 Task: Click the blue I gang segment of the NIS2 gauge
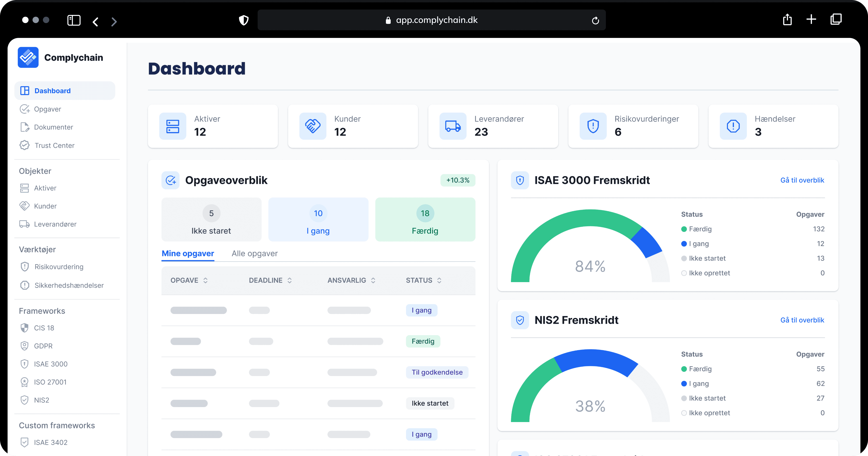click(596, 359)
